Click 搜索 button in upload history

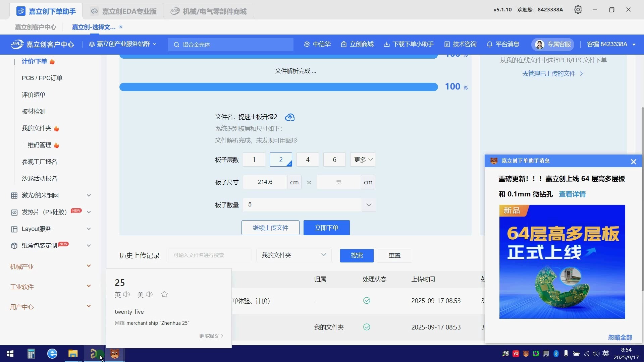click(x=357, y=255)
